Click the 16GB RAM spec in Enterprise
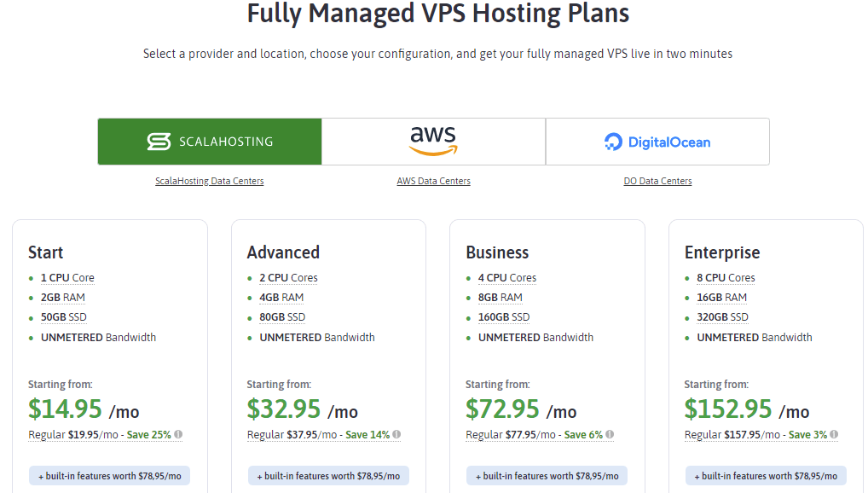Viewport: 868px width, 493px height. point(722,298)
